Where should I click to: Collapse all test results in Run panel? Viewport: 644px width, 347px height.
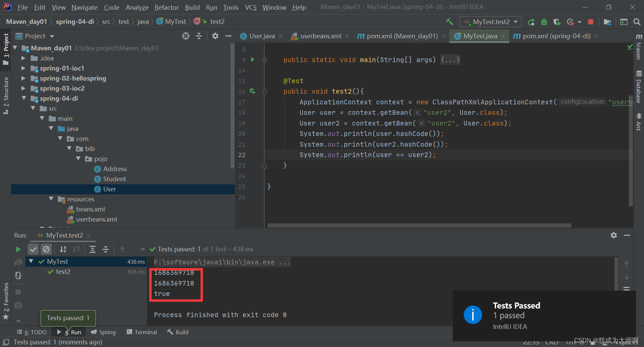106,249
